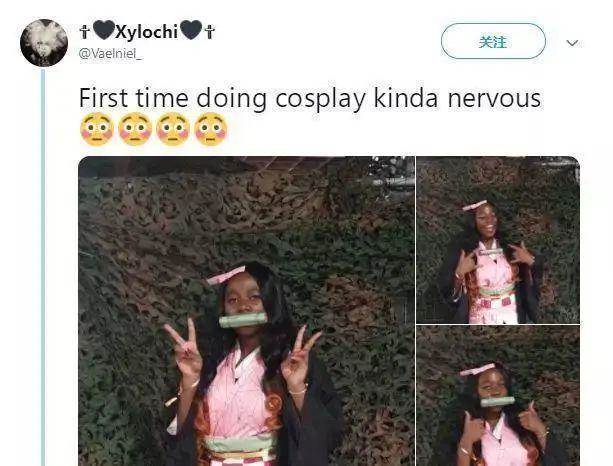Viewport: 613px width, 466px height.
Task: Click the cross symbol before the name
Action: point(84,32)
